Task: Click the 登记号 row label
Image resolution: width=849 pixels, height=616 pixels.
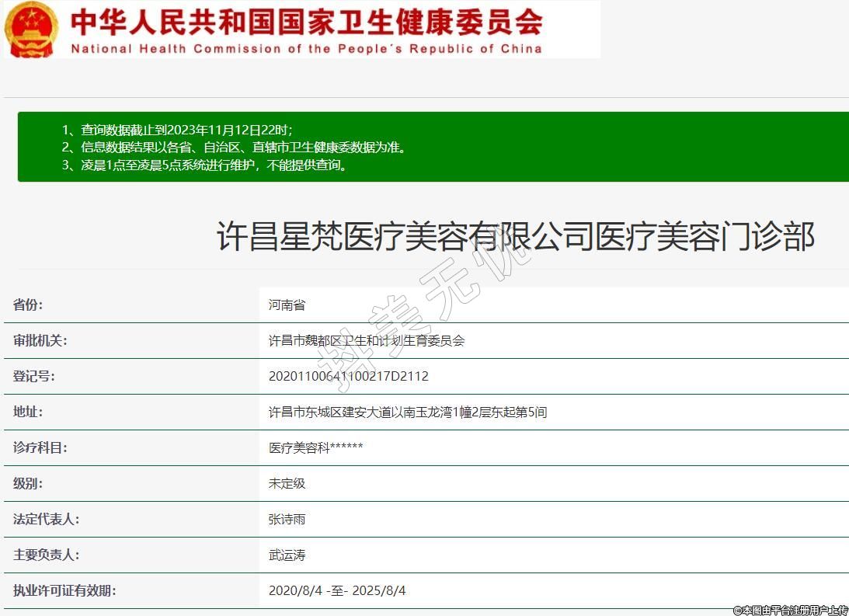Action: click(x=33, y=376)
